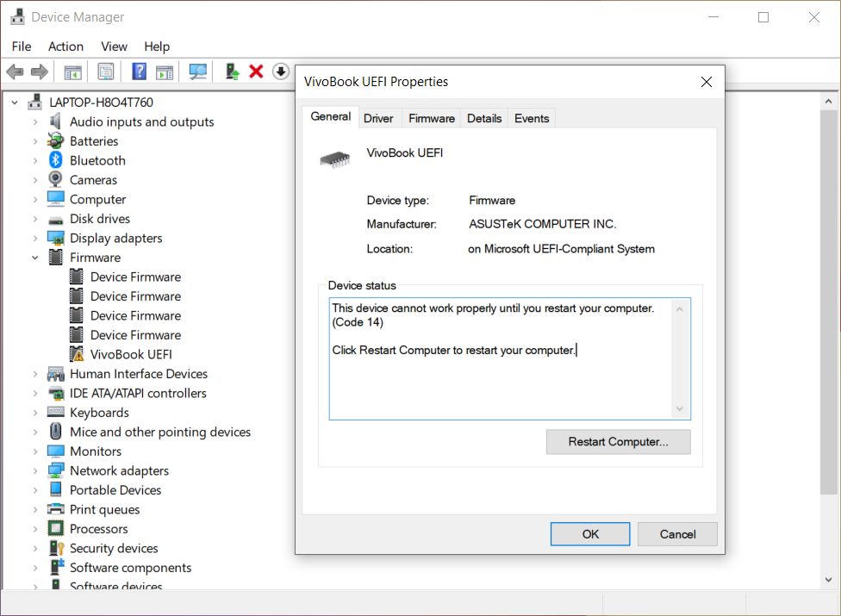Click the update driver green arrow icon
The width and height of the screenshot is (841, 616).
pos(233,72)
